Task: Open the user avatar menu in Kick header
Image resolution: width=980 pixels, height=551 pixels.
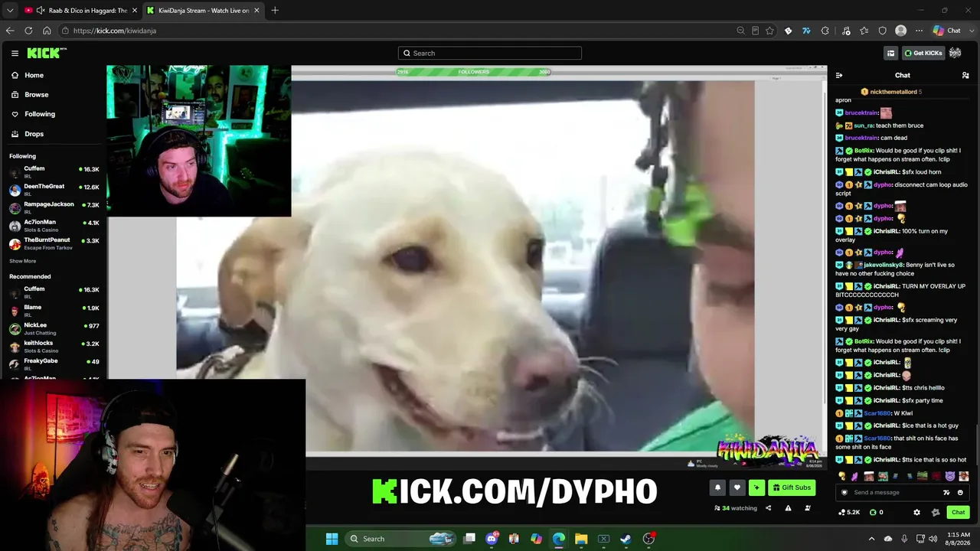Action: pos(955,53)
